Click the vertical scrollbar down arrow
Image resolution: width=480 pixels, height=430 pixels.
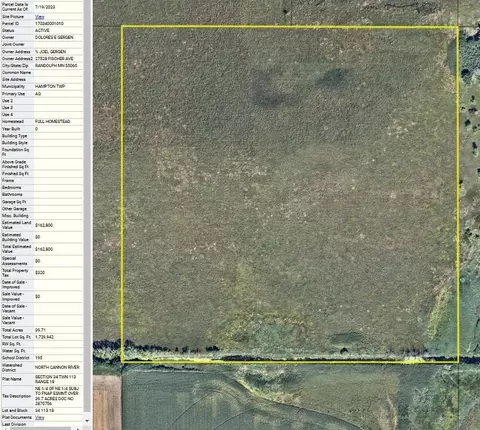point(87,421)
